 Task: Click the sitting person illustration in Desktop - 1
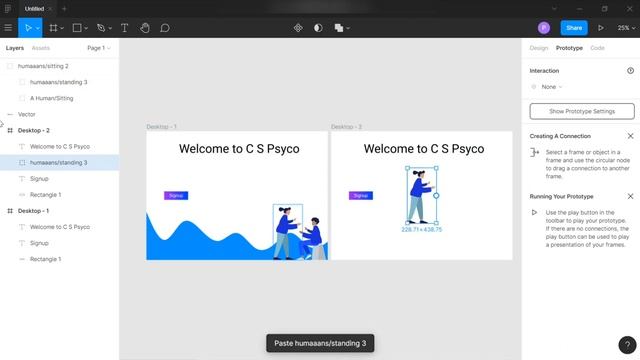(313, 238)
